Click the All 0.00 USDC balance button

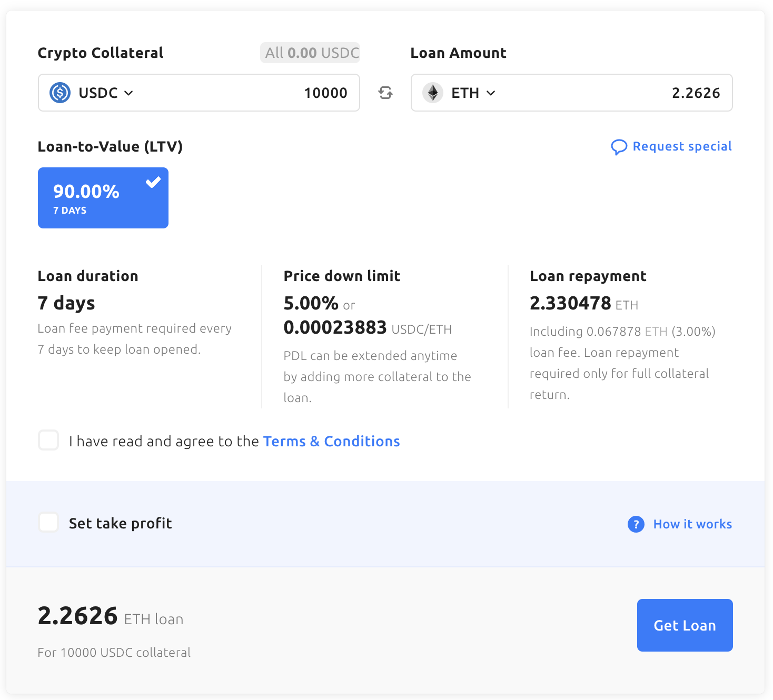[x=310, y=53]
